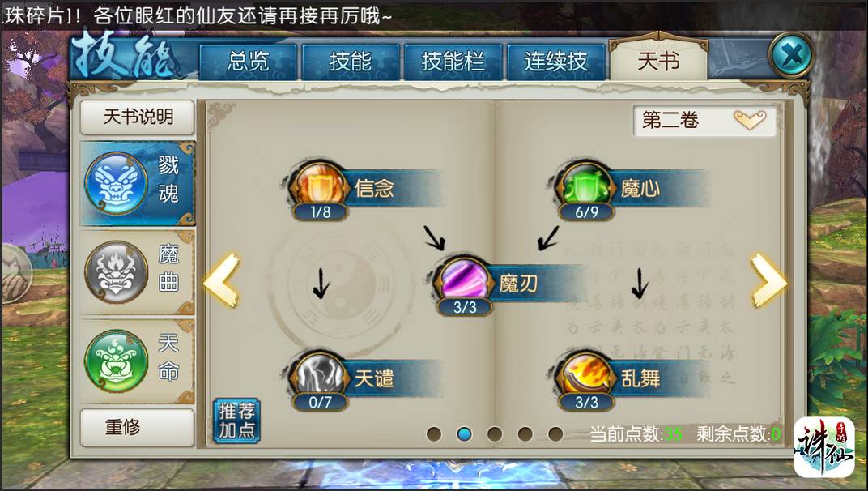Choose the 天命 green mask icon

coord(117,361)
